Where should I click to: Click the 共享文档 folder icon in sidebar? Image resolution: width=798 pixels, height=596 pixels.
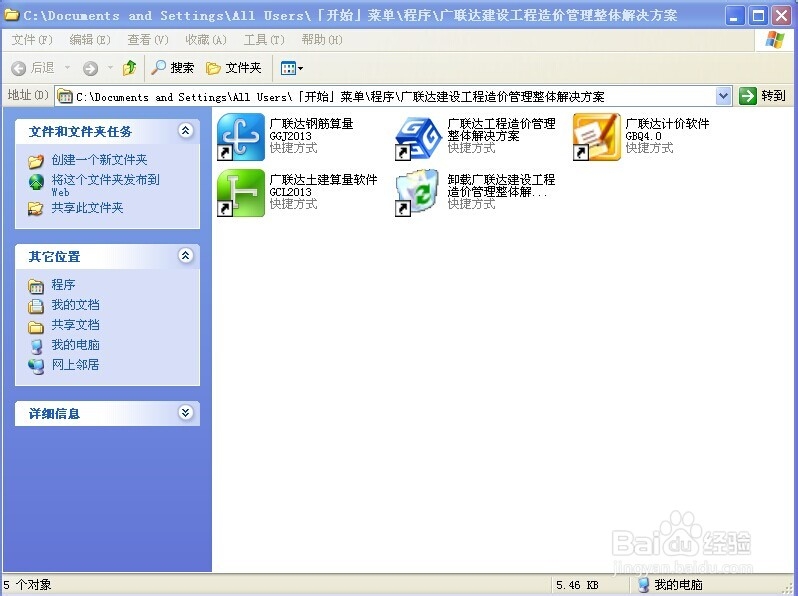click(x=36, y=326)
